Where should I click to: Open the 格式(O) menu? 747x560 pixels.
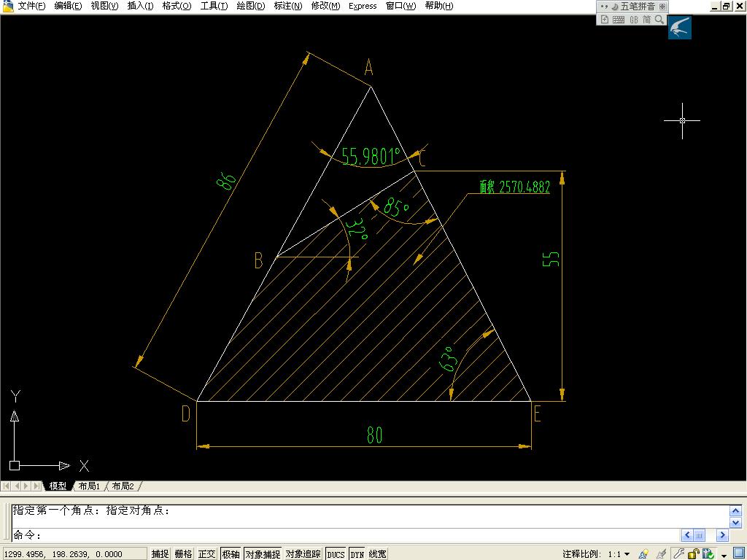[177, 6]
